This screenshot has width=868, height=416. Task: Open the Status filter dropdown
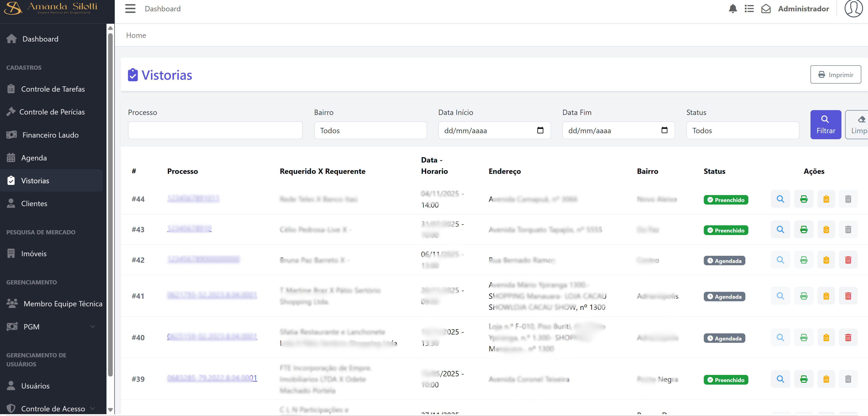[742, 131]
